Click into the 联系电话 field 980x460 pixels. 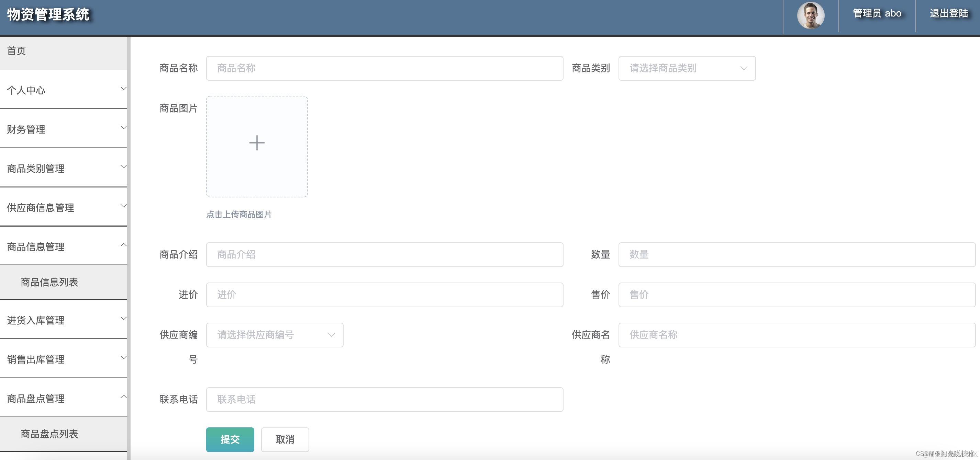(x=384, y=400)
